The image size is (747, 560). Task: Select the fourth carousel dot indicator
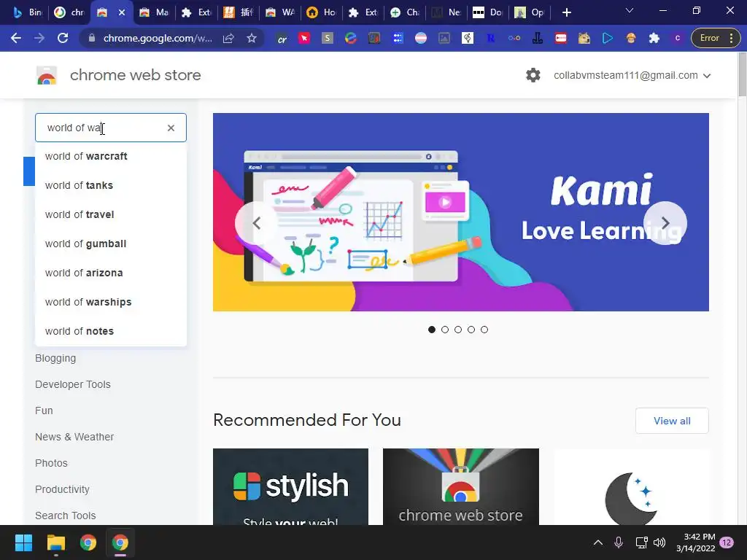click(471, 330)
